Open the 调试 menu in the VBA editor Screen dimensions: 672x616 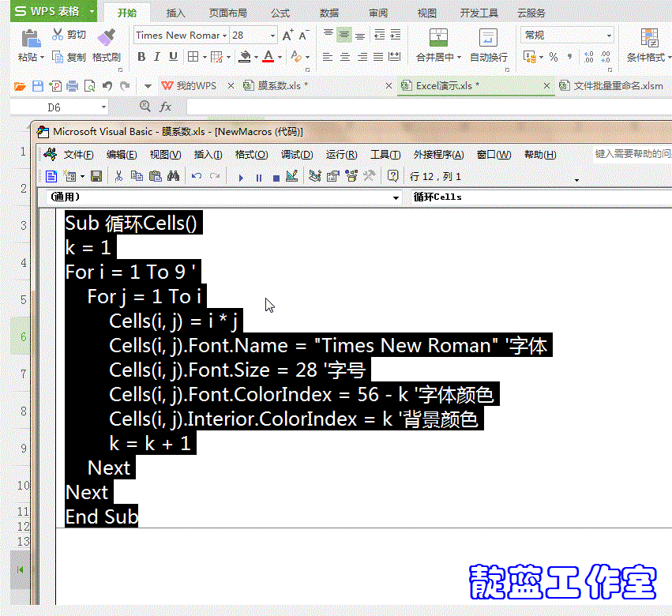[x=296, y=155]
